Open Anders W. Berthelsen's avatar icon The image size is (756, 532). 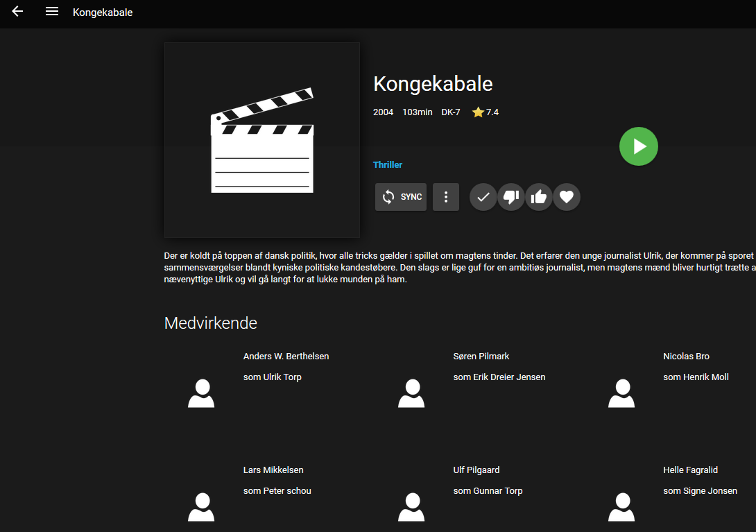pos(201,393)
